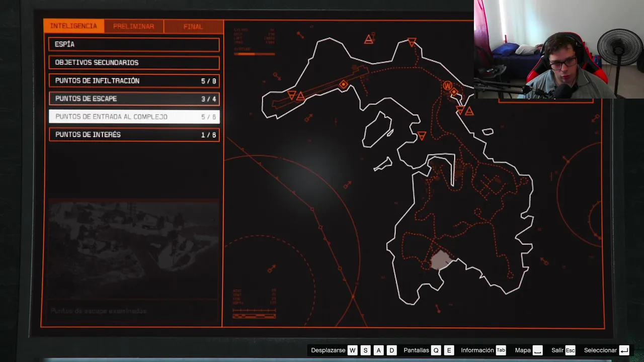Click the Tab key icon
Viewport: 644px width, 362px height.
pos(501,350)
